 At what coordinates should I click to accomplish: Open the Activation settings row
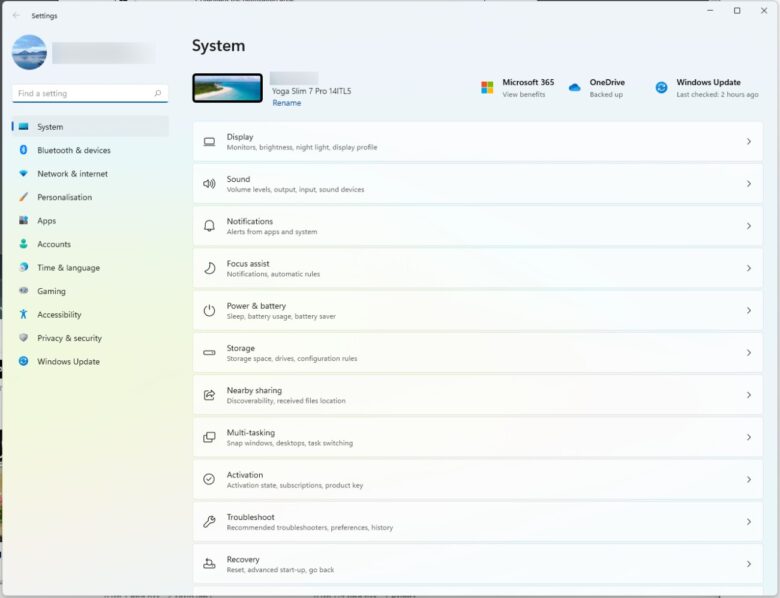pyautogui.click(x=478, y=480)
